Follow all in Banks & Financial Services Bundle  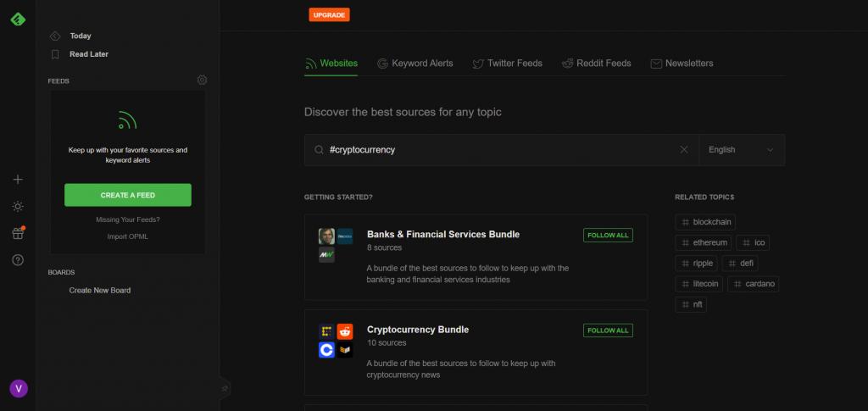click(x=608, y=235)
